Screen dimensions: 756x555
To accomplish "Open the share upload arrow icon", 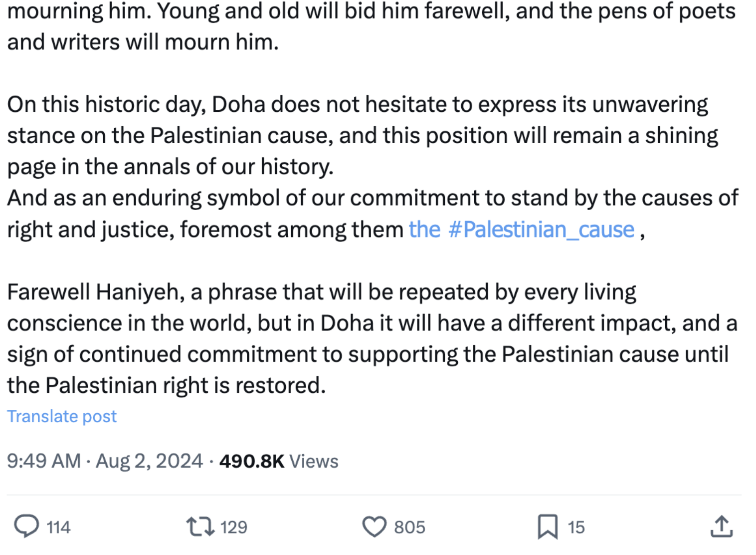I will [721, 527].
